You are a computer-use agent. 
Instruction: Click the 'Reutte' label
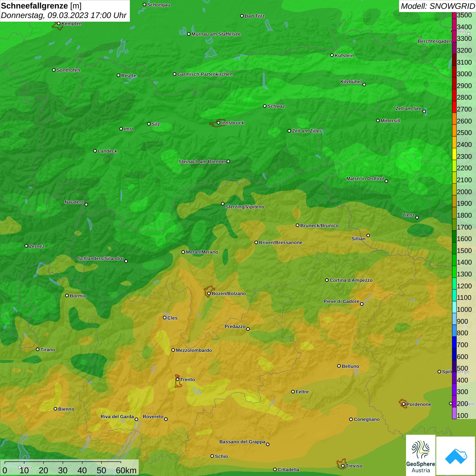point(129,75)
